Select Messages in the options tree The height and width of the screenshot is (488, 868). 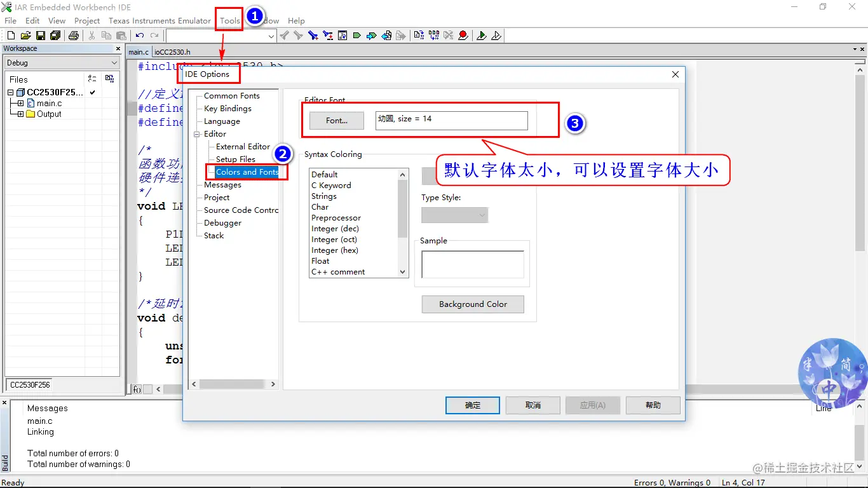[222, 185]
